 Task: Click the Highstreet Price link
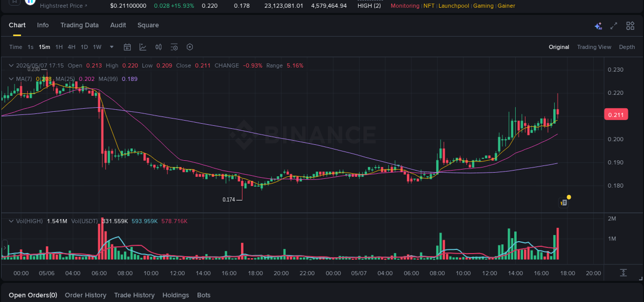click(63, 6)
